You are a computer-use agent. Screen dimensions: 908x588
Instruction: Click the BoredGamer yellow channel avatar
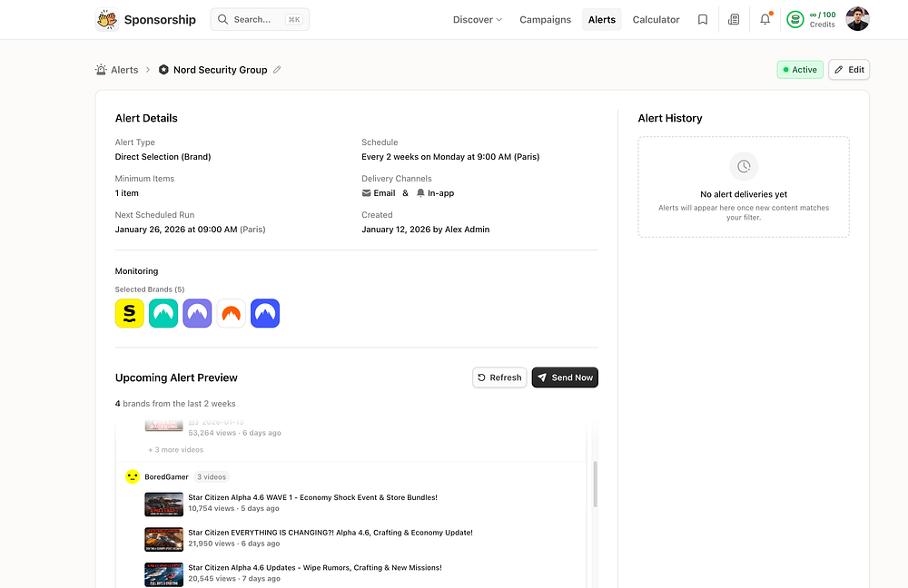pyautogui.click(x=133, y=477)
